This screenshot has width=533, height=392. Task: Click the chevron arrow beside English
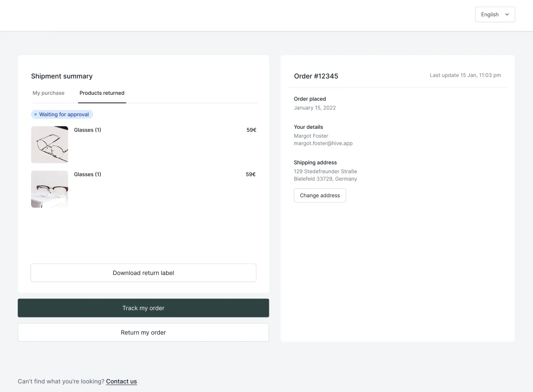pyautogui.click(x=507, y=15)
